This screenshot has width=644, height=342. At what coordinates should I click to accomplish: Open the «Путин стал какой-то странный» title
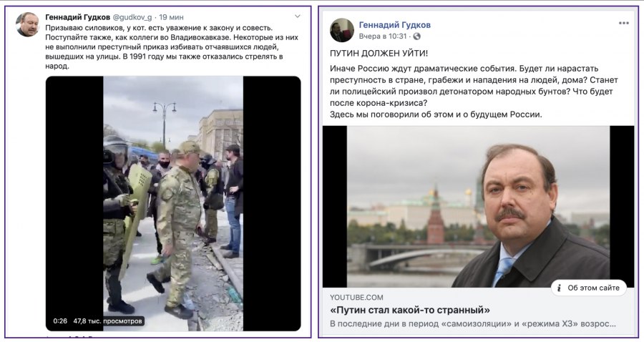click(410, 310)
